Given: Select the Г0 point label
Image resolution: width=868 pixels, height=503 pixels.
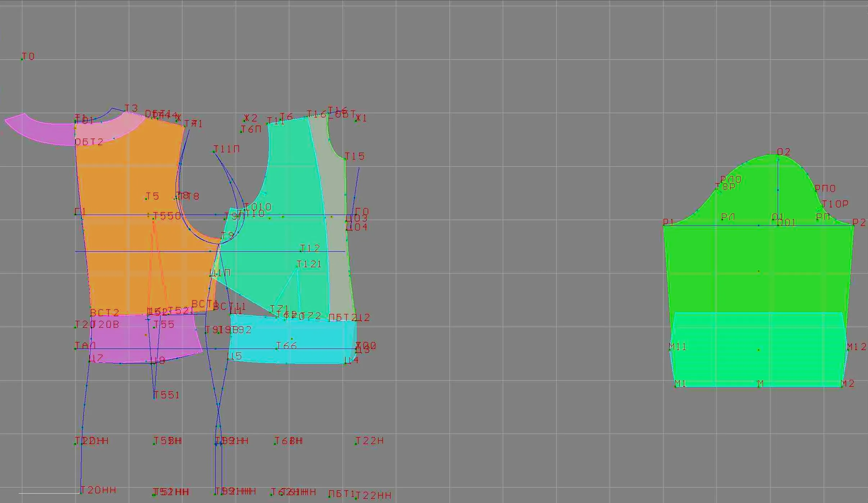Looking at the screenshot, I should pos(362,211).
